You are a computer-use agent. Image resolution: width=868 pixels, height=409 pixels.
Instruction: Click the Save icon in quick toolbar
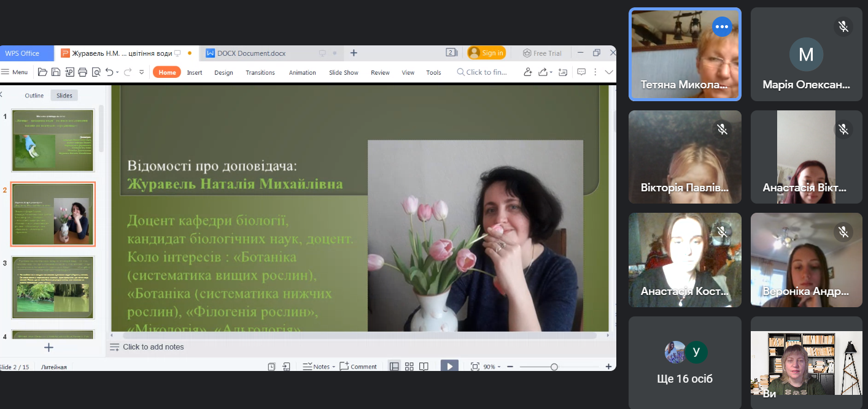coord(56,72)
